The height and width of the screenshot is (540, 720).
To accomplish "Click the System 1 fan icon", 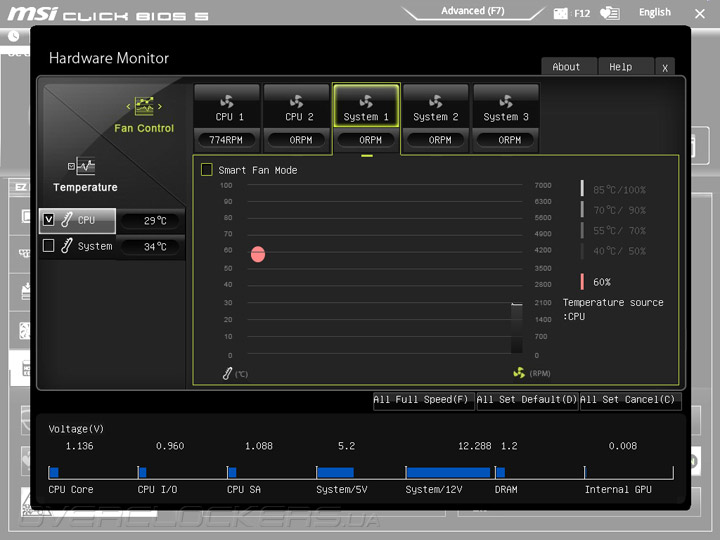I will [x=366, y=101].
